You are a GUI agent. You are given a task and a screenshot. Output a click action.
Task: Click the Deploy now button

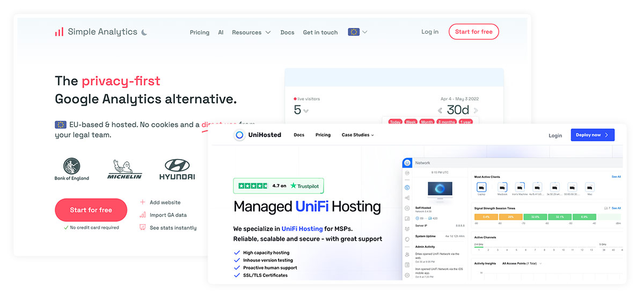592,135
